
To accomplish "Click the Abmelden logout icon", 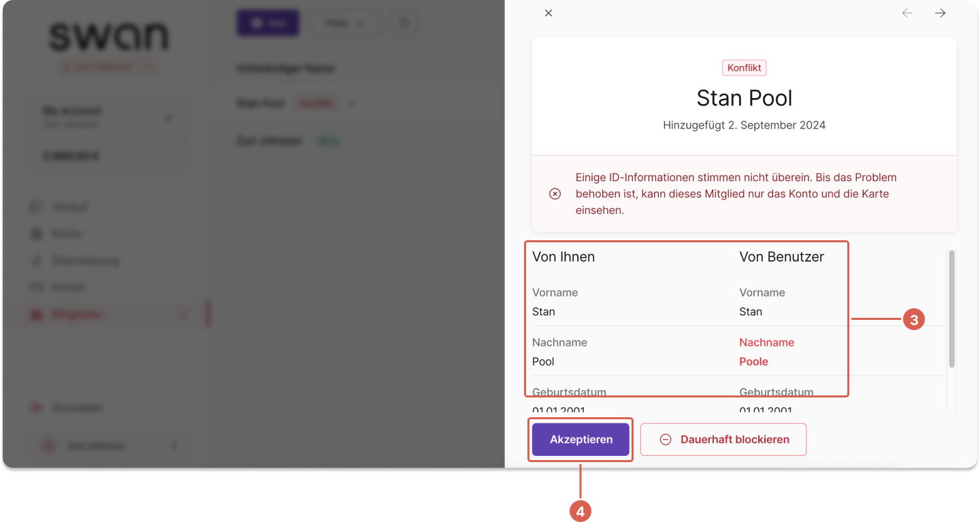I will coord(36,408).
